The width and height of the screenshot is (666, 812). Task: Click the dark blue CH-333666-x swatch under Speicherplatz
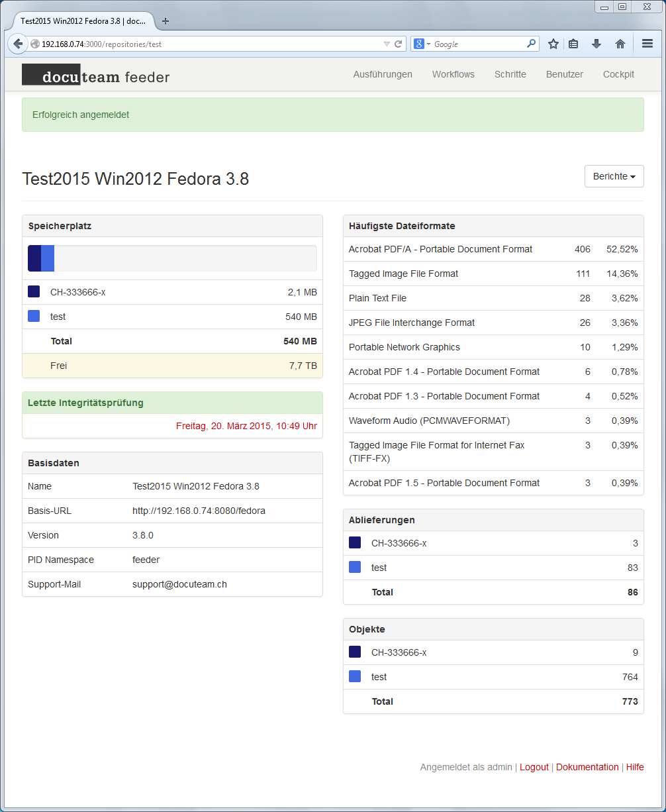click(x=34, y=292)
